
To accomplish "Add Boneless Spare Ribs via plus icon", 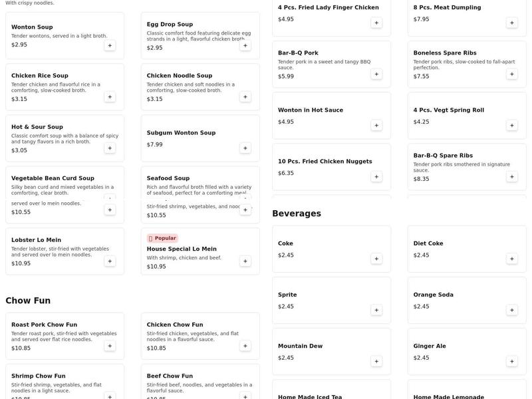I will [x=512, y=74].
